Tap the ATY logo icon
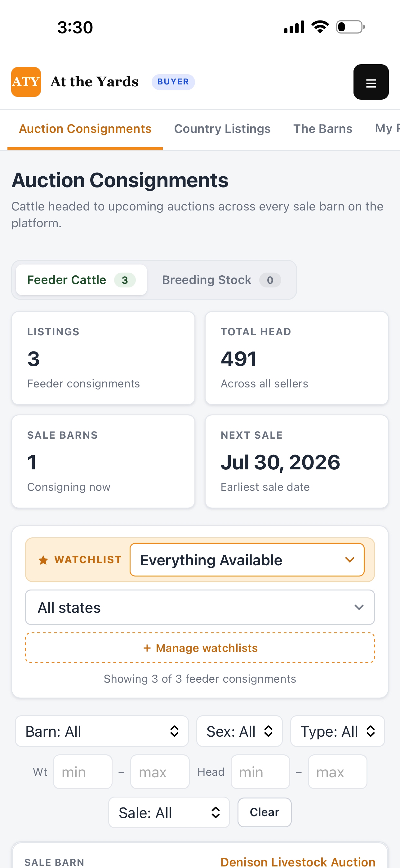The image size is (400, 868). click(26, 82)
